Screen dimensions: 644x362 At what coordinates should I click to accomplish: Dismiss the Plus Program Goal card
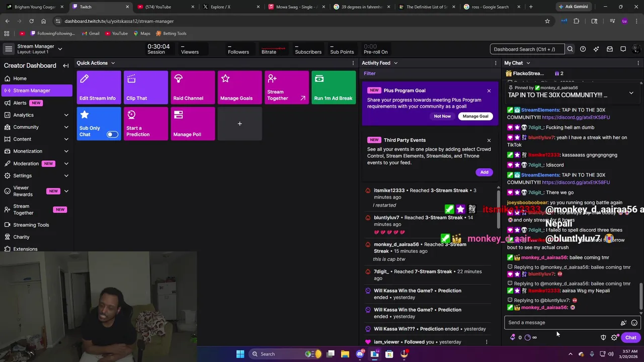pos(489,91)
